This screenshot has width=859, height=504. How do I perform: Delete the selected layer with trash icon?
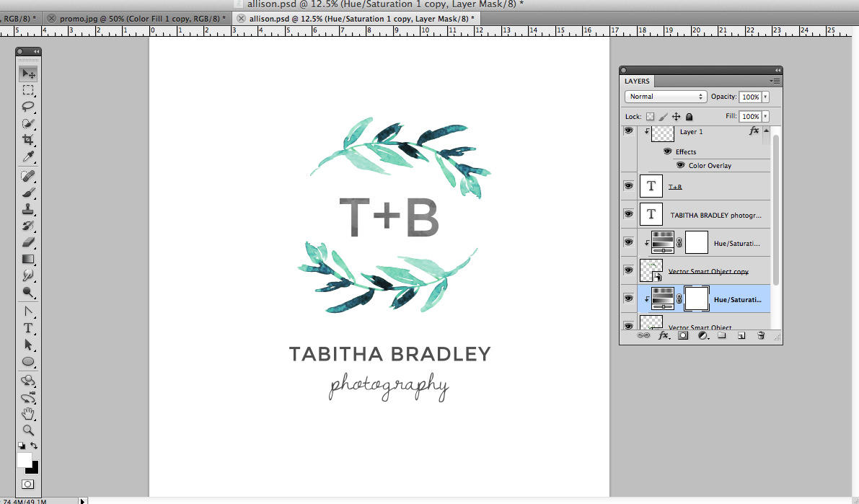(761, 335)
